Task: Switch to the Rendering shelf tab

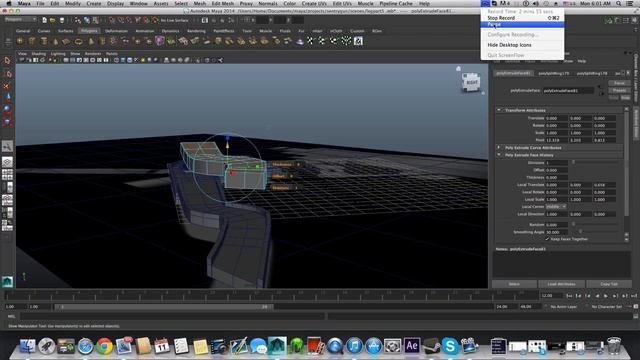Action: pyautogui.click(x=196, y=31)
